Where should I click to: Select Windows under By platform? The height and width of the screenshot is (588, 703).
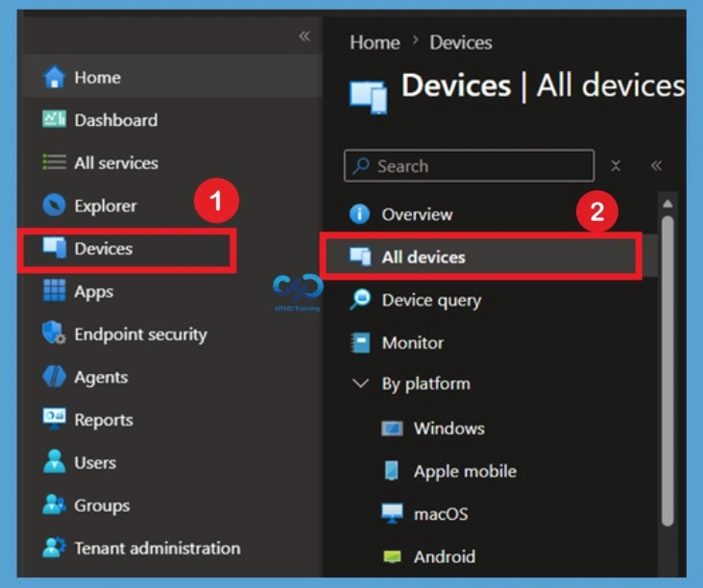(x=449, y=428)
